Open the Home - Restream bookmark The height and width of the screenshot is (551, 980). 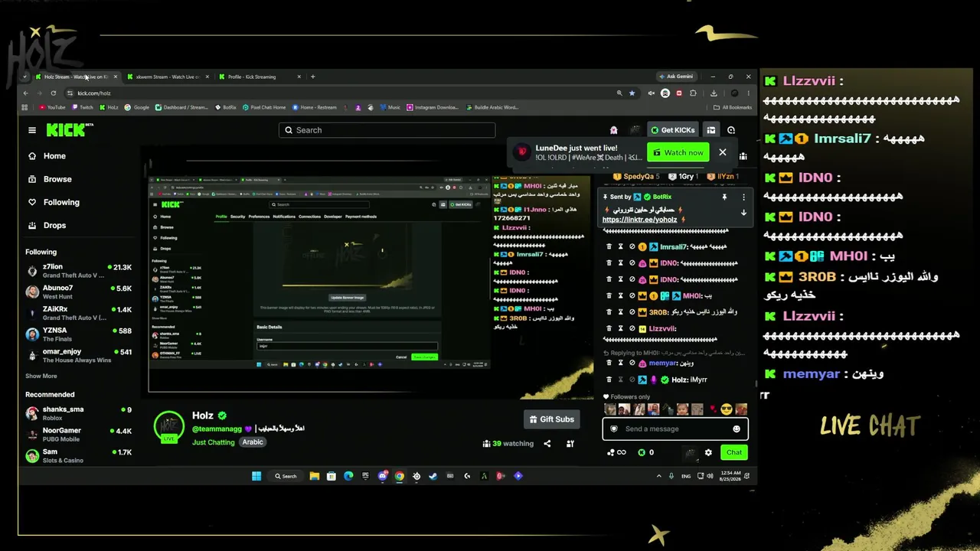(x=315, y=107)
